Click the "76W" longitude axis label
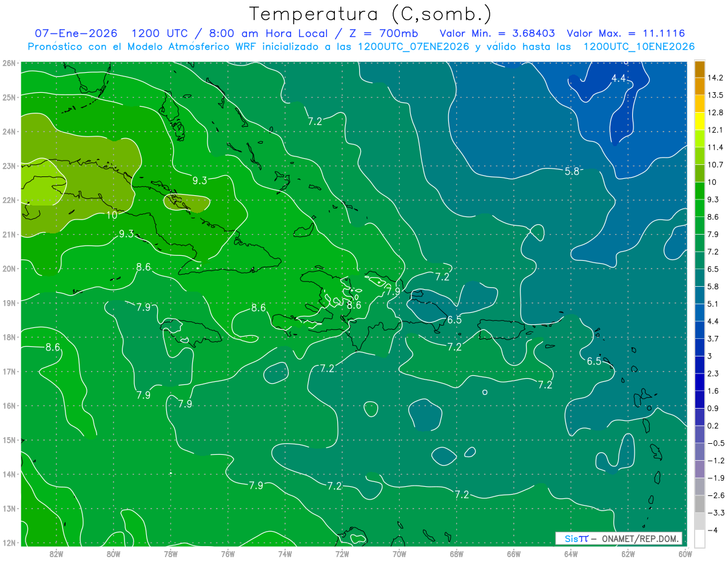 228,554
